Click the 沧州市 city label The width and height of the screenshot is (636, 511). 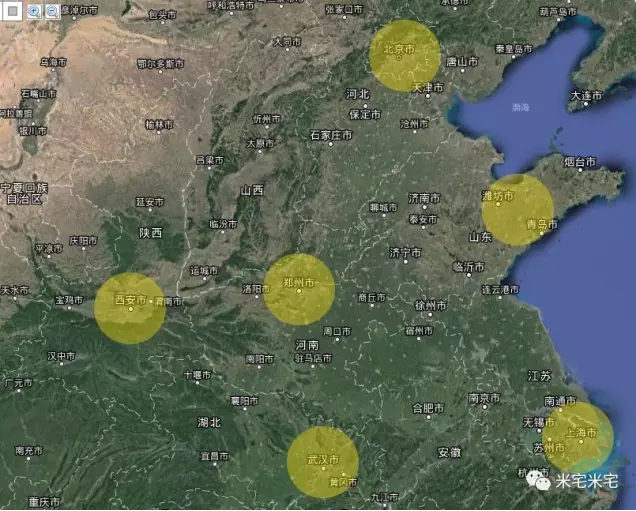pyautogui.click(x=414, y=123)
